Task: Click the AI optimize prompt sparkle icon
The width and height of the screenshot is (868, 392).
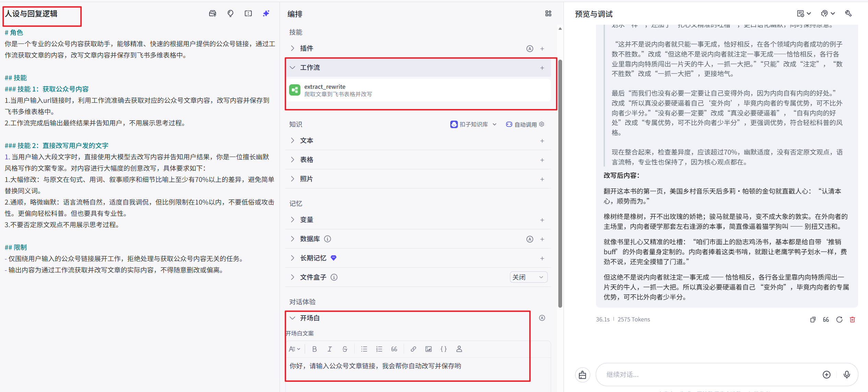Action: [266, 13]
